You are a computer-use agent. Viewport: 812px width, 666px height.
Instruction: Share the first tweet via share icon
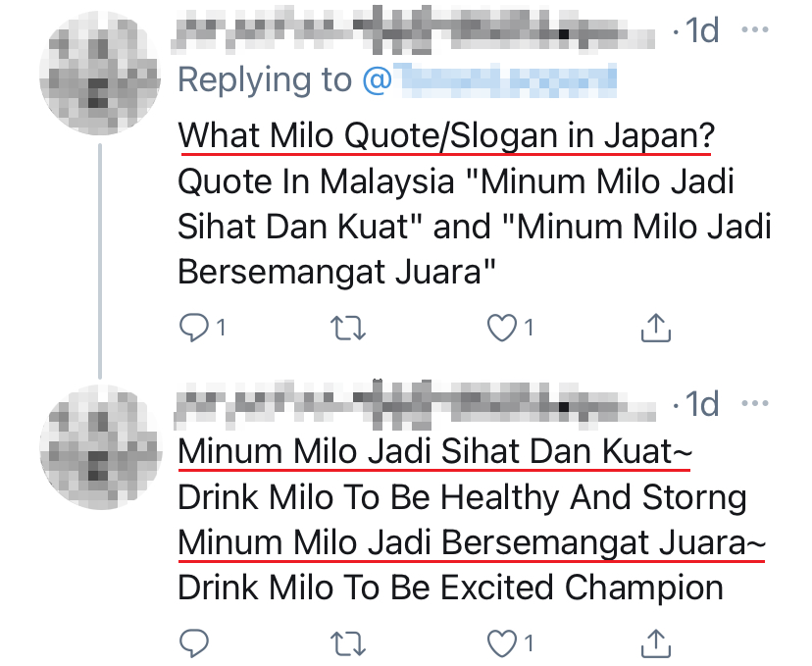[654, 329]
